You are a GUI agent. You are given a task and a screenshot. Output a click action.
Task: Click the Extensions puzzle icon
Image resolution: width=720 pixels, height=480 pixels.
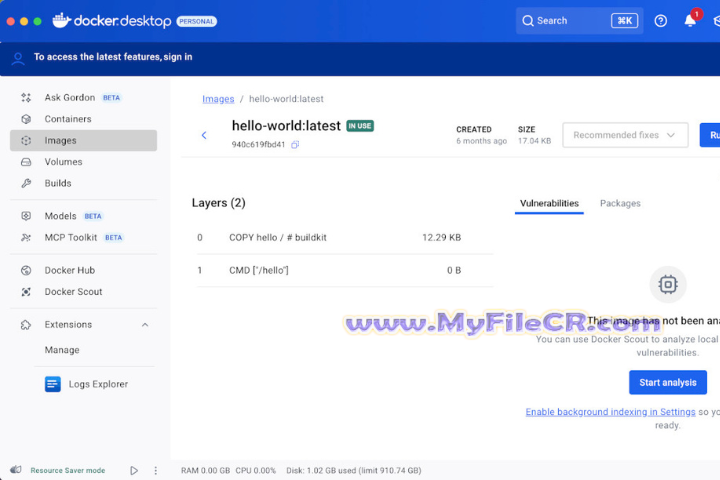point(26,325)
